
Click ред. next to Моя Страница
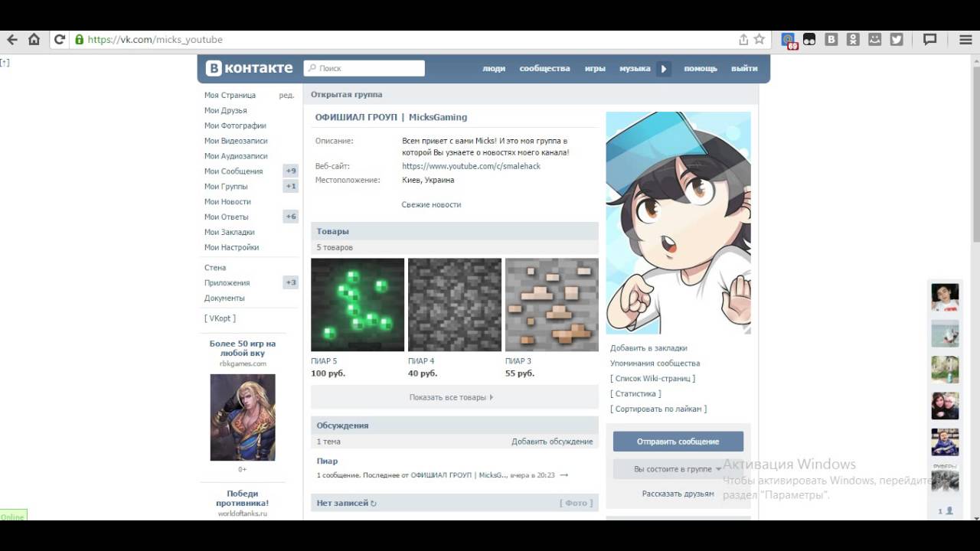pyautogui.click(x=286, y=95)
